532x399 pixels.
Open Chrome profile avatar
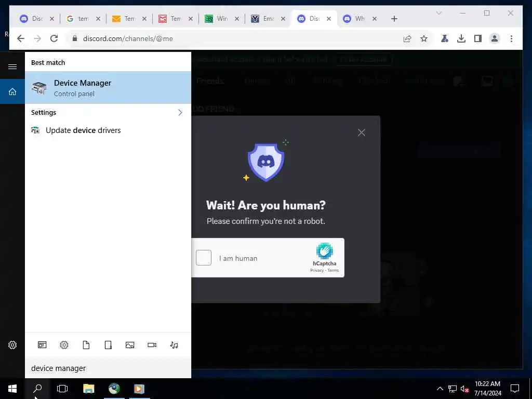coord(495,38)
